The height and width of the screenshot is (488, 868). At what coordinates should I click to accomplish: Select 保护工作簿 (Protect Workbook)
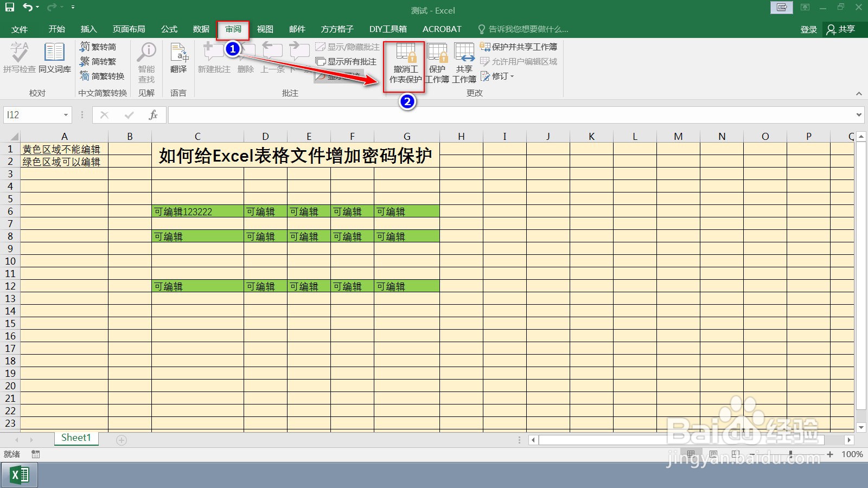point(437,62)
